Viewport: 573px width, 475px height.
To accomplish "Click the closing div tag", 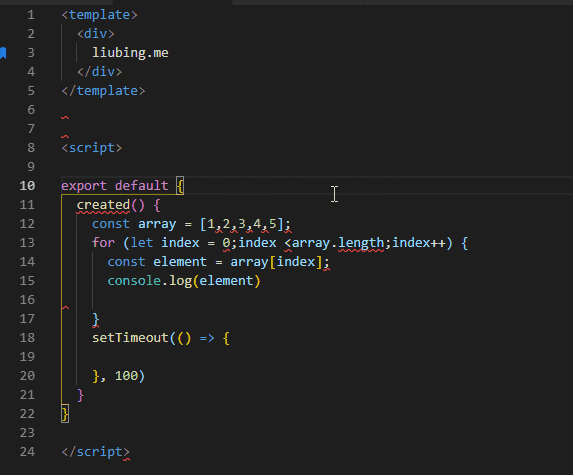I will point(99,72).
